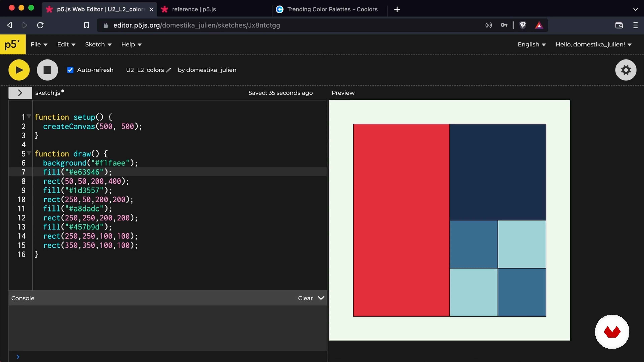This screenshot has height=362, width=644.
Task: Open Brave Rewards triangle icon
Action: point(539,25)
